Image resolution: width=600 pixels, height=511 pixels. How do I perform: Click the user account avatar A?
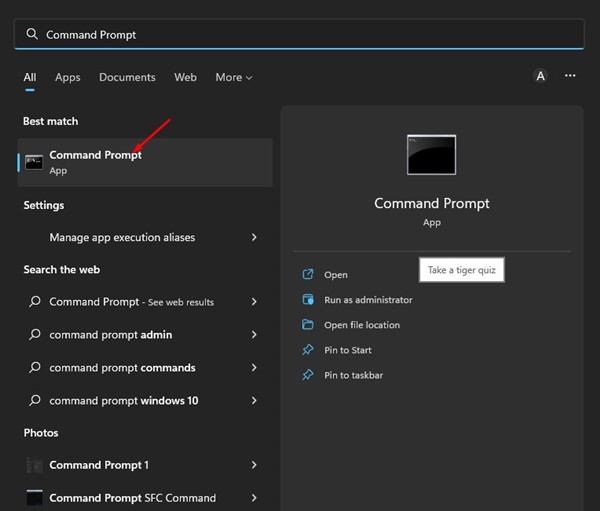coord(541,76)
